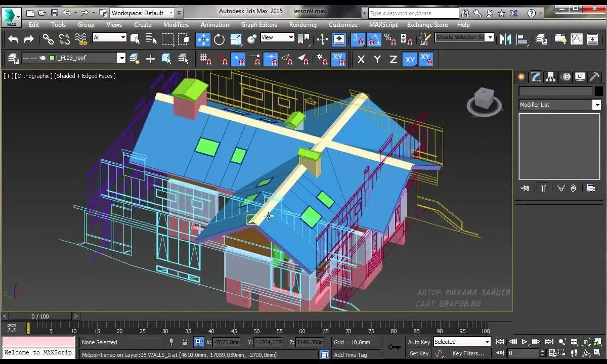The height and width of the screenshot is (364, 607).
Task: Click the Add Time Tag label
Action: pos(351,355)
